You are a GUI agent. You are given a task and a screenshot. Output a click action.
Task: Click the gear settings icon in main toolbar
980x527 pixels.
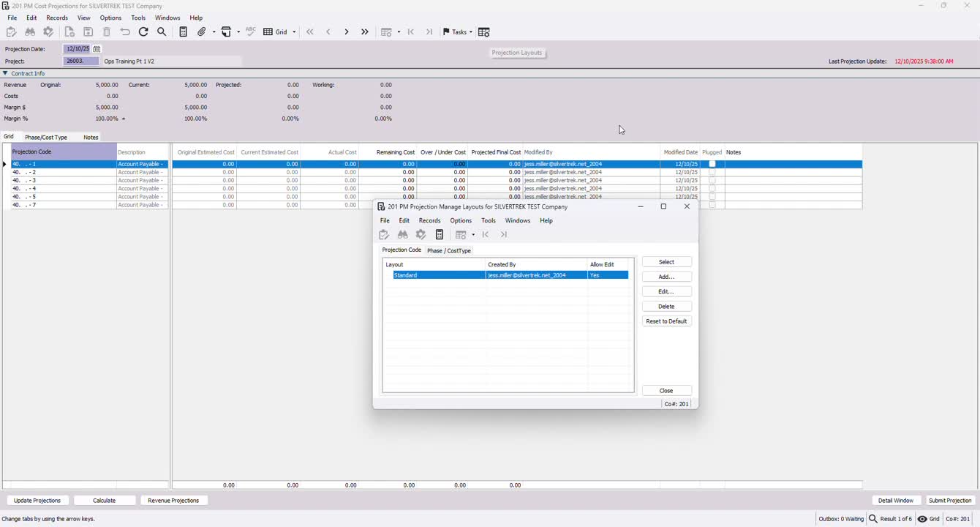pyautogui.click(x=48, y=32)
